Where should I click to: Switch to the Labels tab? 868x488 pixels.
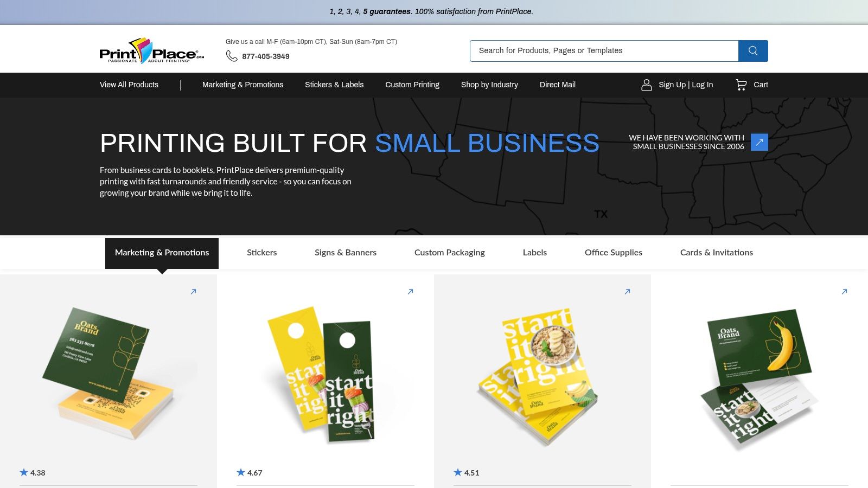click(535, 253)
